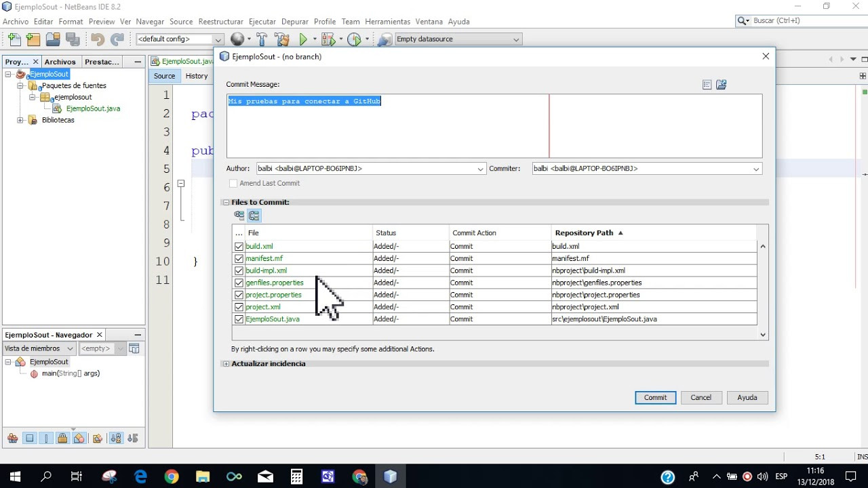Uncheck the build.xml file checkbox
This screenshot has width=868, height=488.
(x=239, y=246)
